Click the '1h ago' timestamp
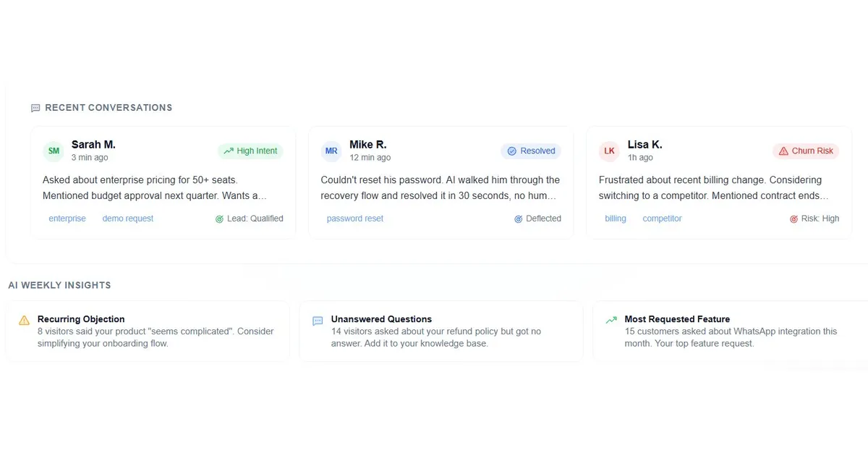 (640, 158)
